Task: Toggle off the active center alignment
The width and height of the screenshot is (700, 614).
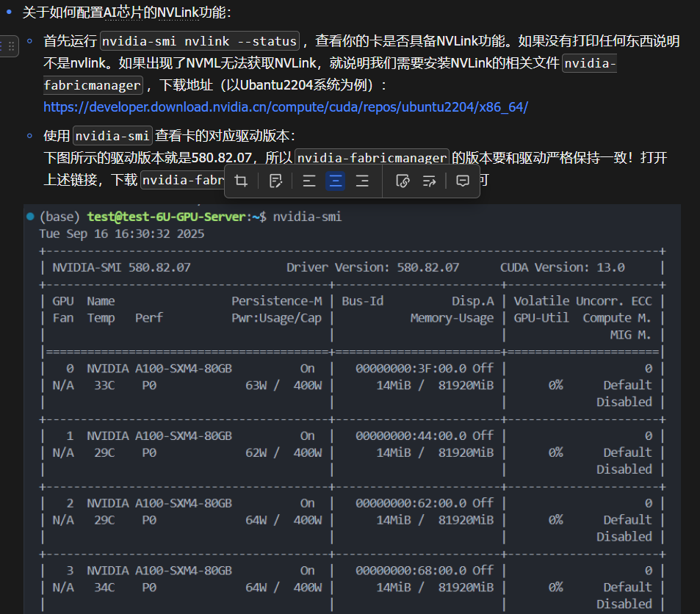Action: 336,180
